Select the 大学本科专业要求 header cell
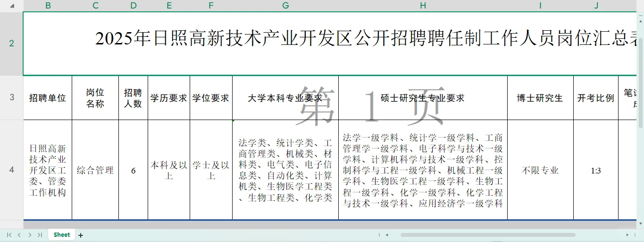Viewport: 644px width, 242px height. coord(285,98)
